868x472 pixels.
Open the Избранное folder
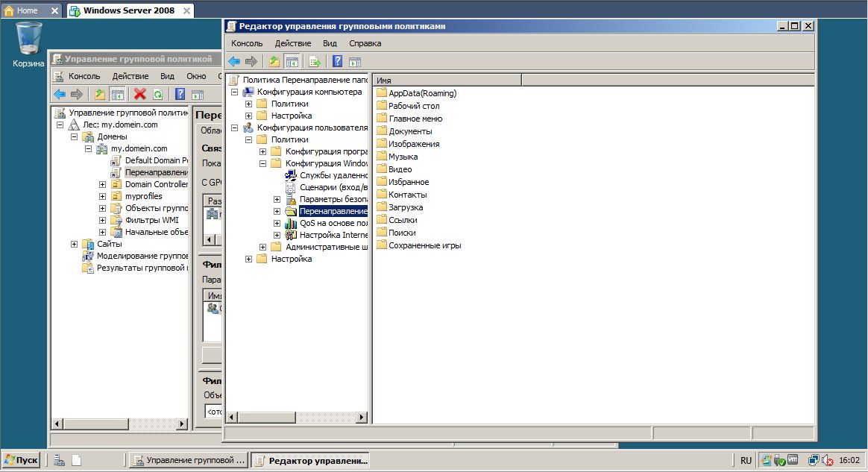pyautogui.click(x=403, y=182)
